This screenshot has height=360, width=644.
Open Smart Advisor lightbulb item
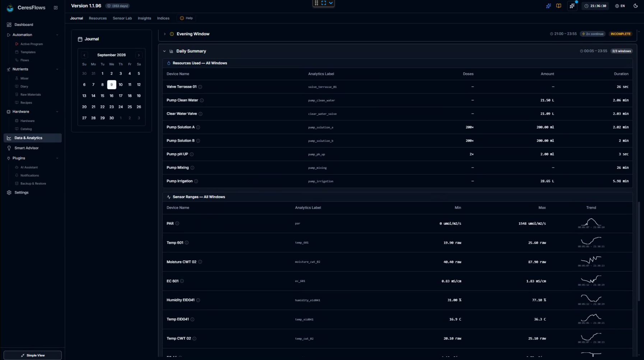[x=32, y=148]
